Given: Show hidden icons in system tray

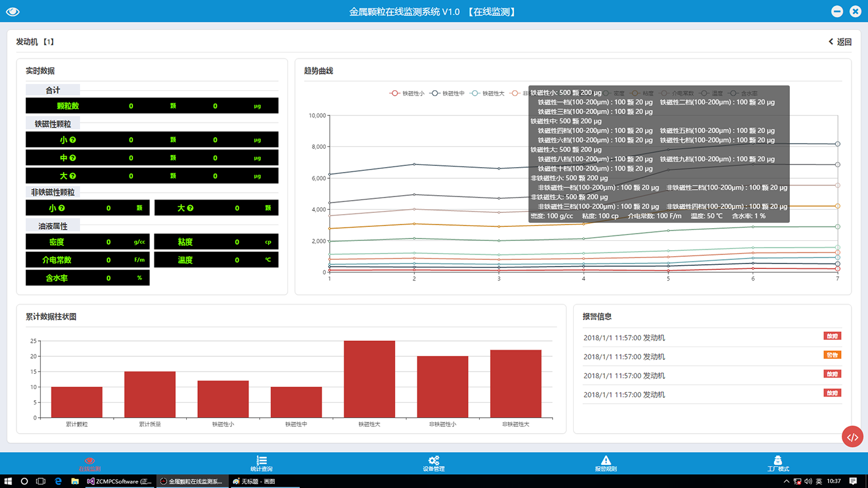Looking at the screenshot, I should (788, 481).
